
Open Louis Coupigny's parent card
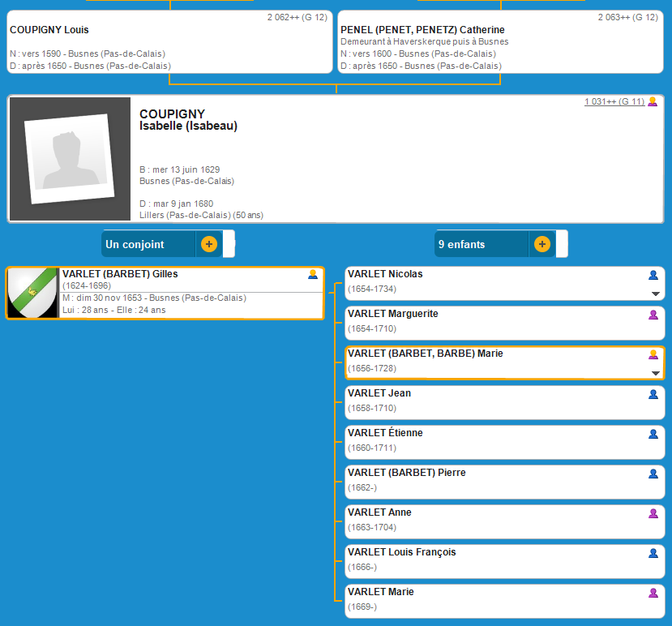point(169,42)
